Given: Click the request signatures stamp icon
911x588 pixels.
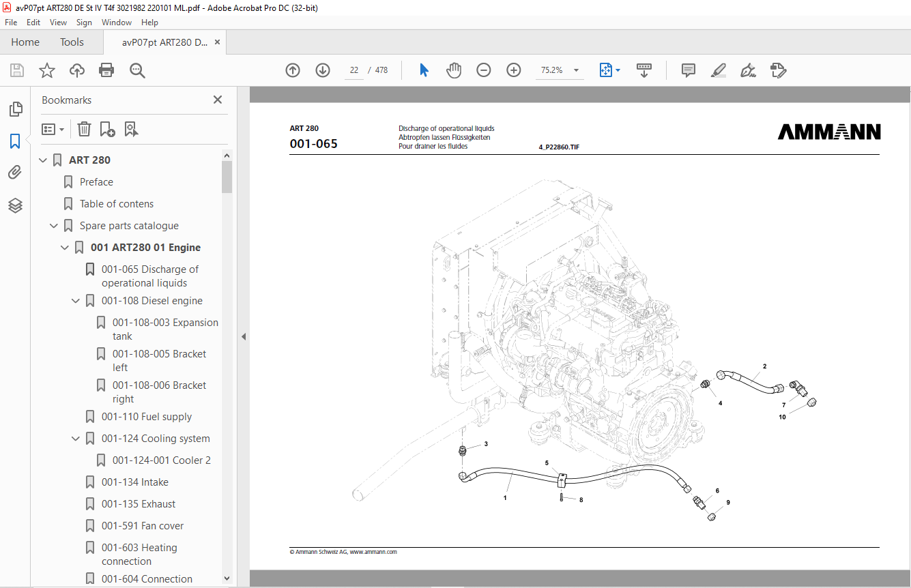Looking at the screenshot, I should 778,70.
